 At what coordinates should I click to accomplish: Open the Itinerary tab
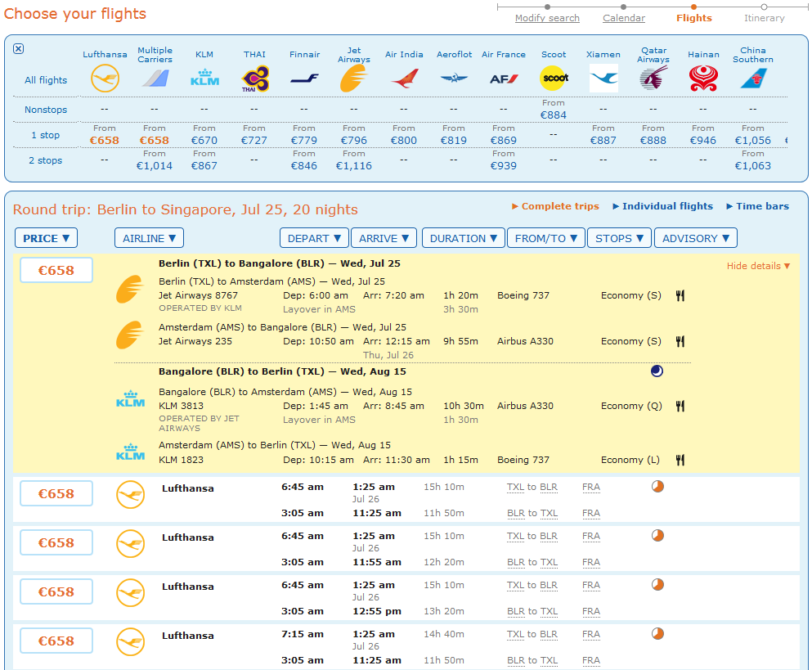(763, 17)
